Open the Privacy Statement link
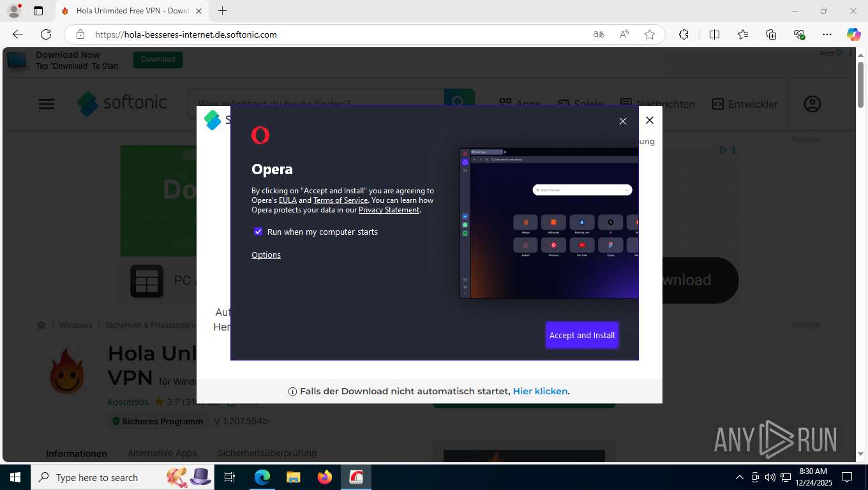Viewport: 868px width, 490px height. tap(389, 210)
